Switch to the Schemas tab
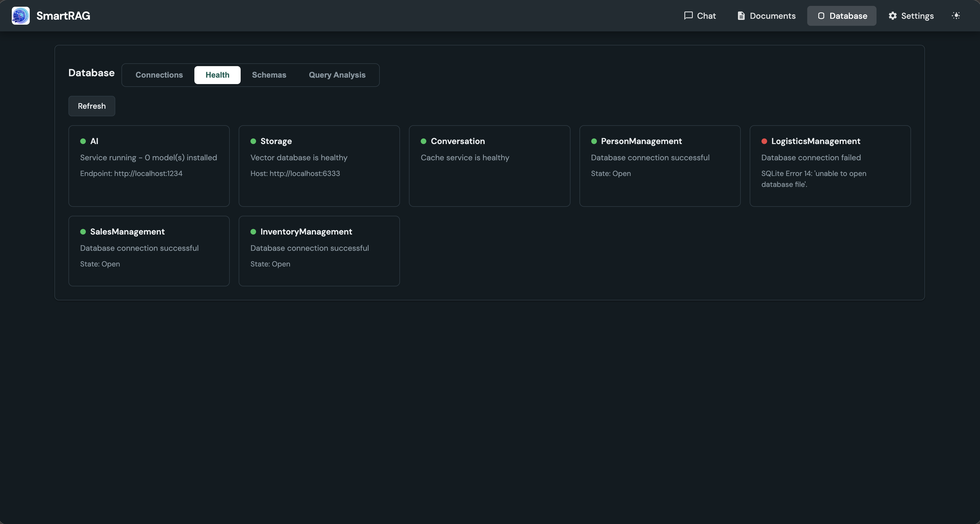980x524 pixels. (x=269, y=75)
